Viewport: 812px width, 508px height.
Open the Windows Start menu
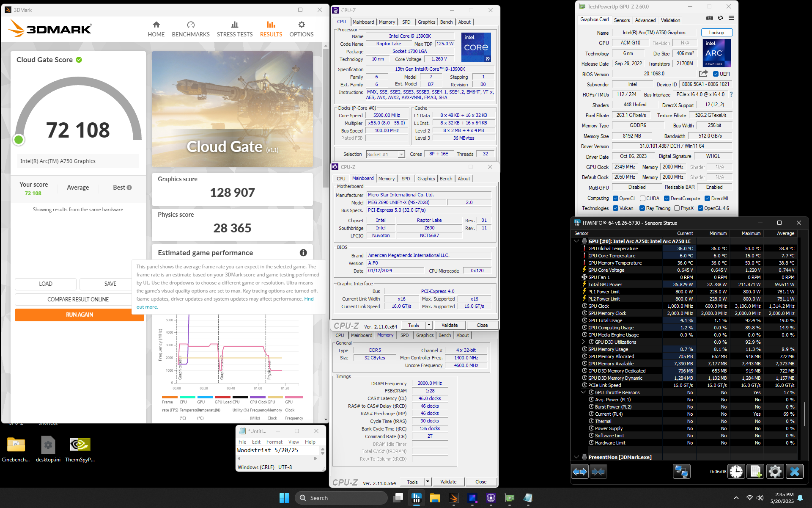coord(284,498)
